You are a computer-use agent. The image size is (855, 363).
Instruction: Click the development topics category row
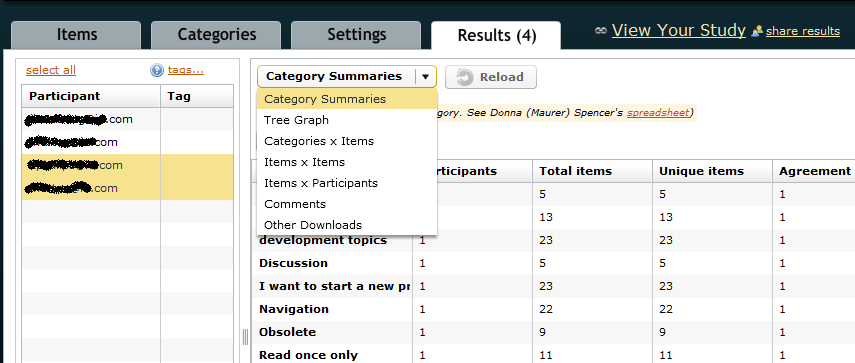pyautogui.click(x=553, y=240)
